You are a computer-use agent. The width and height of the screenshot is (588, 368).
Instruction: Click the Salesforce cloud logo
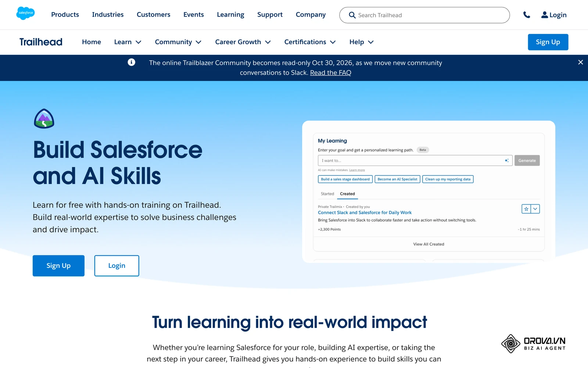[25, 13]
